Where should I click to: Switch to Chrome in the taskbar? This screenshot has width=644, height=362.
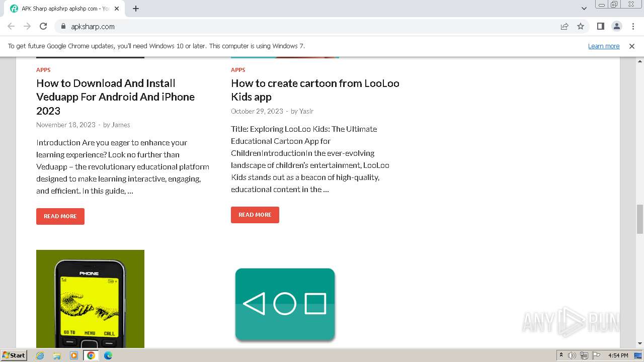tap(91, 355)
